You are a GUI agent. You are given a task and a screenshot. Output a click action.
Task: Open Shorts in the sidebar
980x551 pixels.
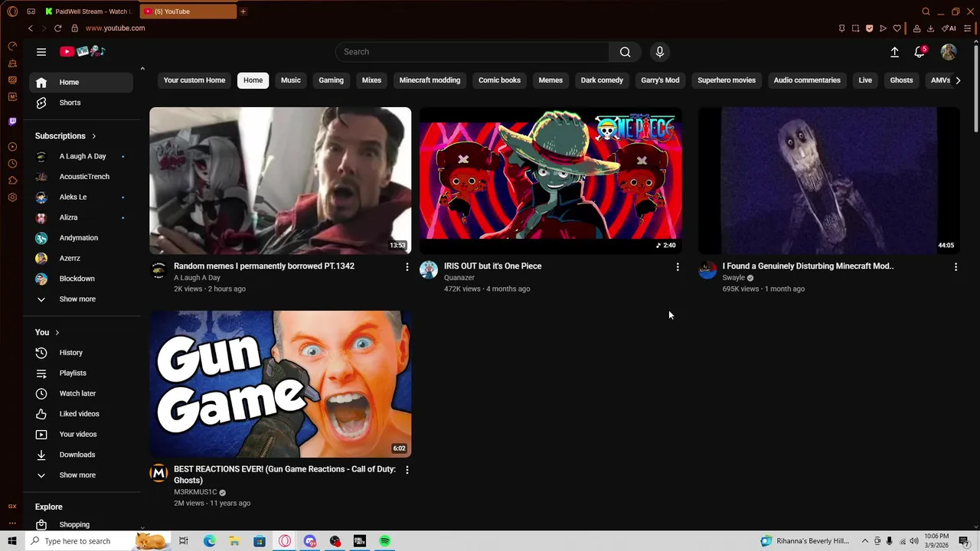pos(80,103)
